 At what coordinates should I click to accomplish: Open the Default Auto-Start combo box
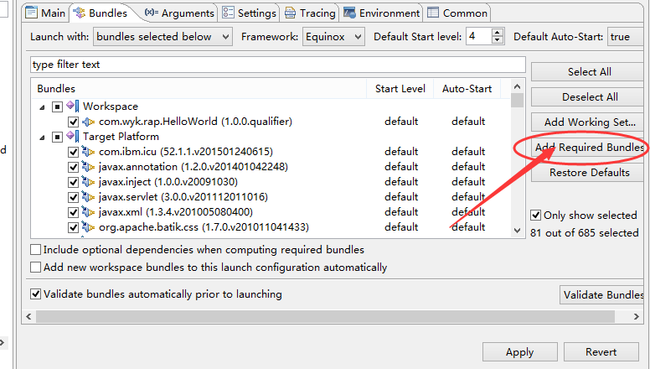(x=626, y=37)
